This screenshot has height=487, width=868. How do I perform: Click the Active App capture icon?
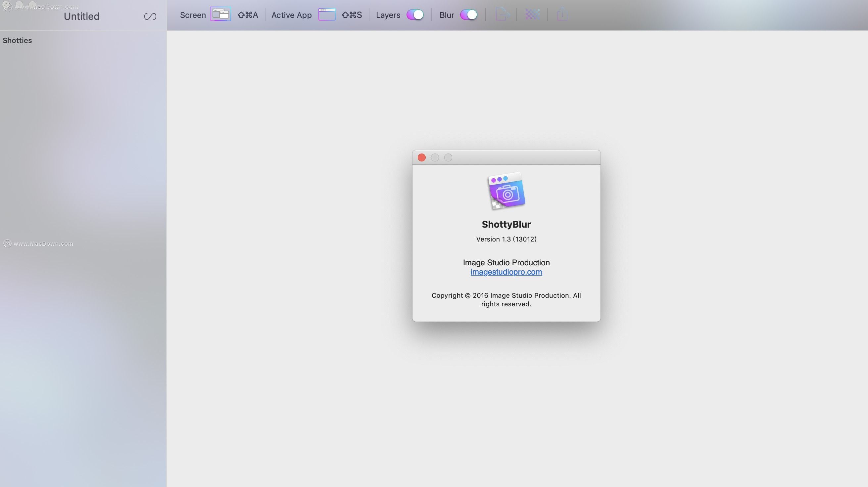[x=327, y=15]
